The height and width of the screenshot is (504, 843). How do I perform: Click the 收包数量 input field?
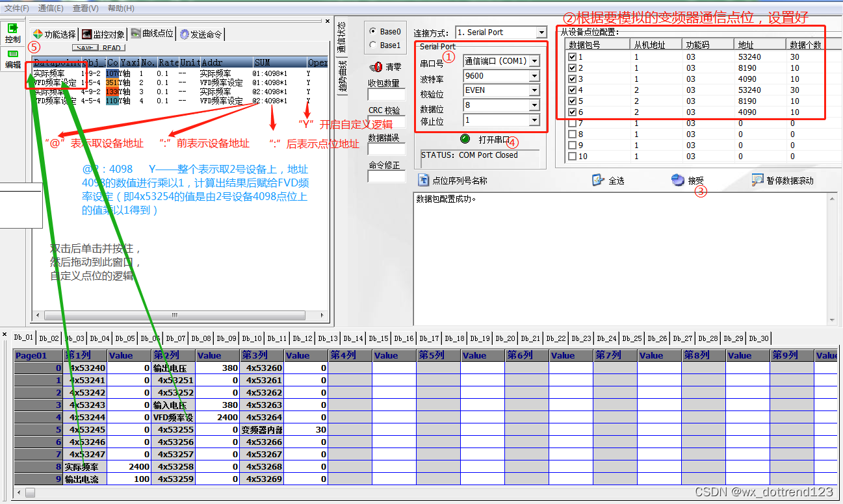click(386, 95)
